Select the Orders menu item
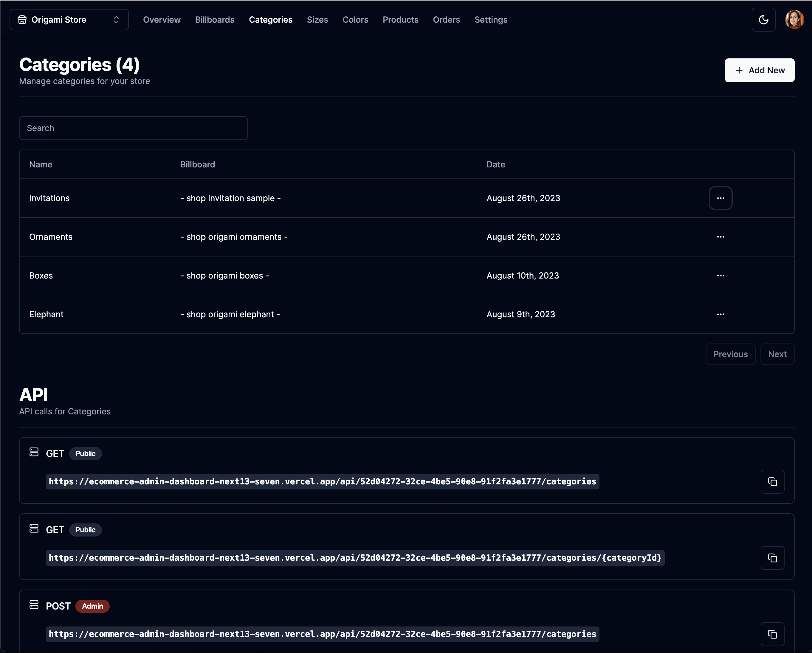 click(x=445, y=19)
